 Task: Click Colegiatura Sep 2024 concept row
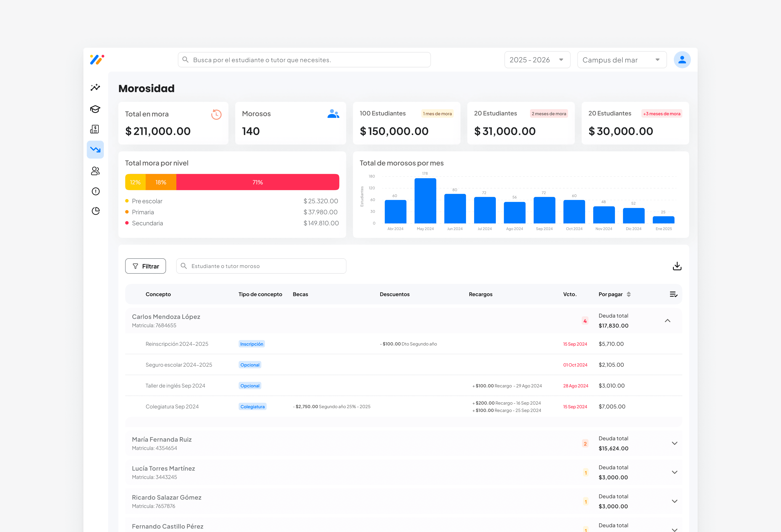click(x=404, y=407)
